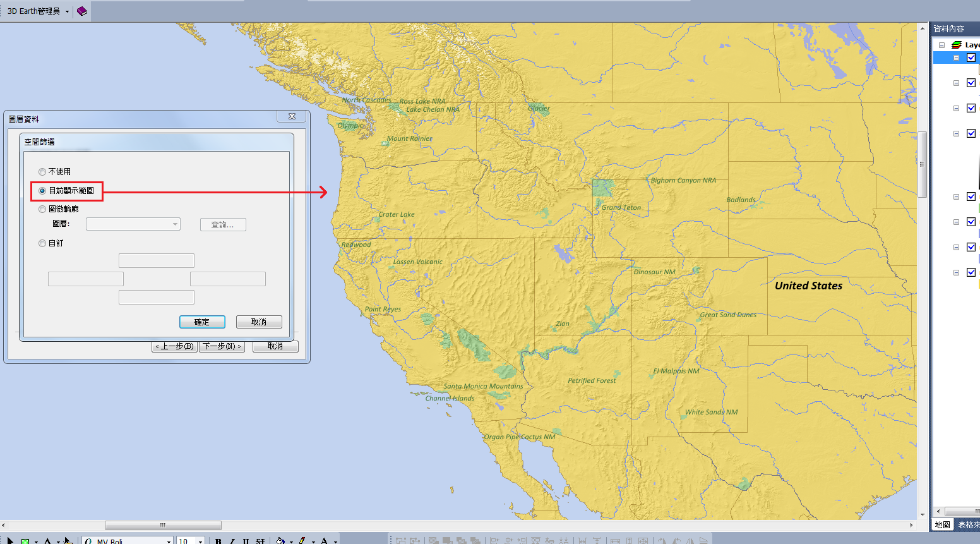Image resolution: width=980 pixels, height=544 pixels.
Task: Click the paint bucket fill color icon
Action: click(x=280, y=541)
